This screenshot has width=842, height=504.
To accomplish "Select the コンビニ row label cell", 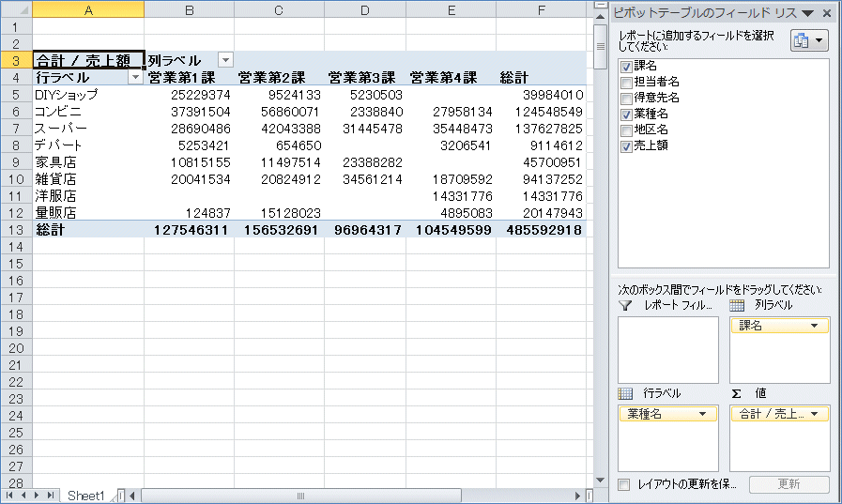I will pos(88,112).
